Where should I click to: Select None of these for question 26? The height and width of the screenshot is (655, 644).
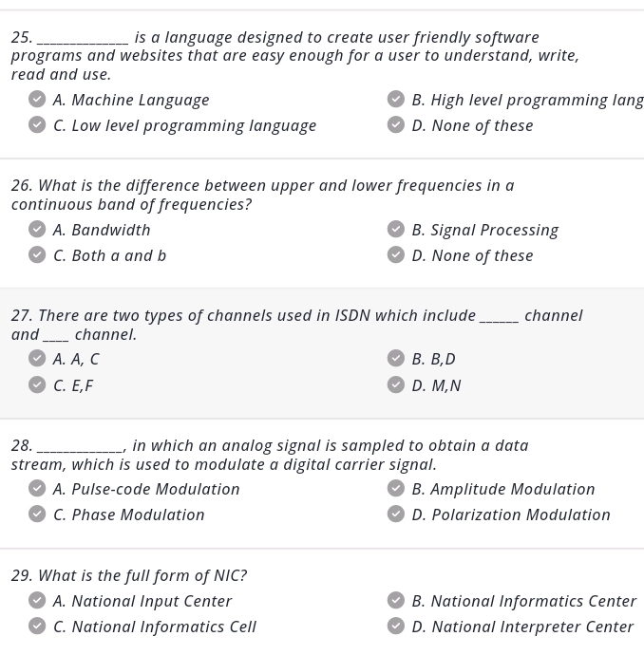472,255
